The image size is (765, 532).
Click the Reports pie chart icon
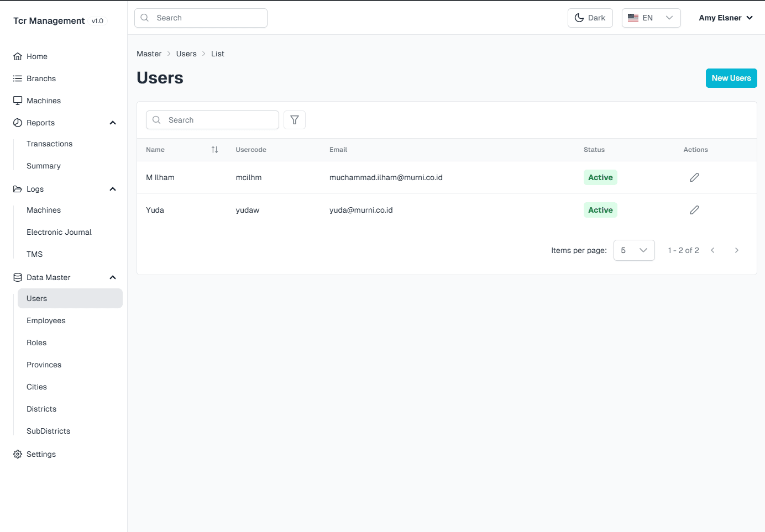(18, 123)
